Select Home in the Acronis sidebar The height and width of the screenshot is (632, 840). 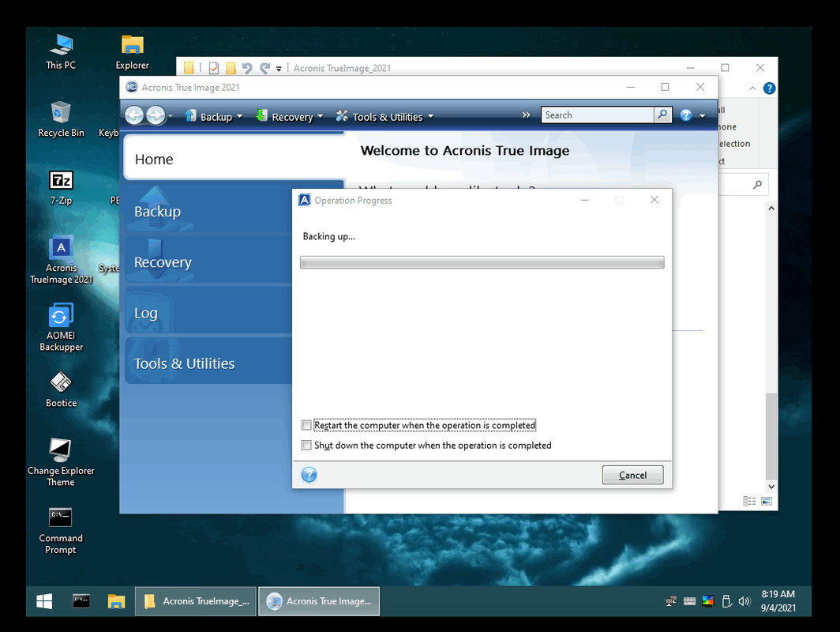click(234, 157)
